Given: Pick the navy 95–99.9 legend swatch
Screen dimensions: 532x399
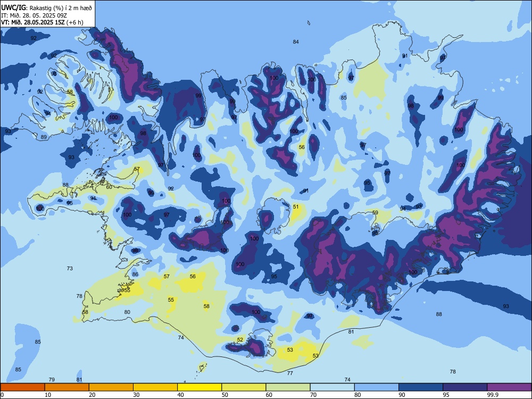Looking at the screenshot, I should click(465, 387).
